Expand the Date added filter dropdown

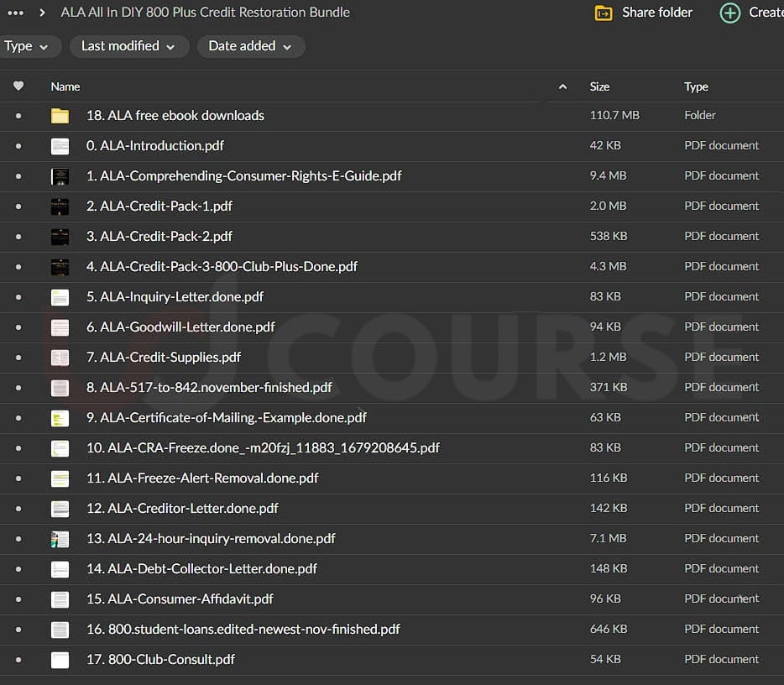point(250,46)
